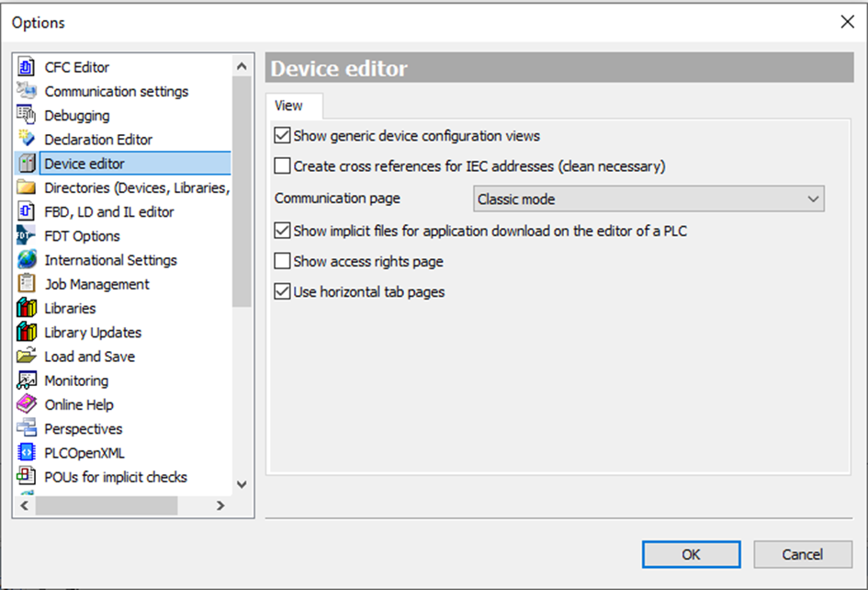Click the category list scroll down arrow
This screenshot has width=868, height=590.
(x=242, y=484)
